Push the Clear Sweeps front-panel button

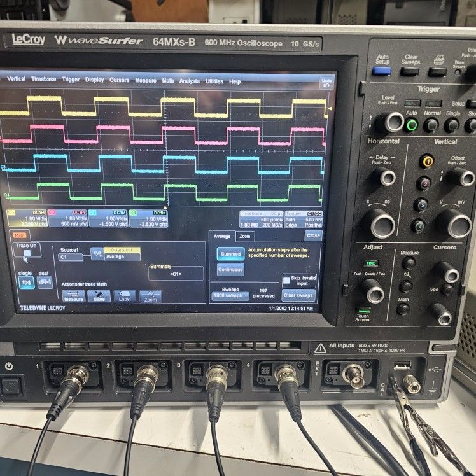point(409,72)
